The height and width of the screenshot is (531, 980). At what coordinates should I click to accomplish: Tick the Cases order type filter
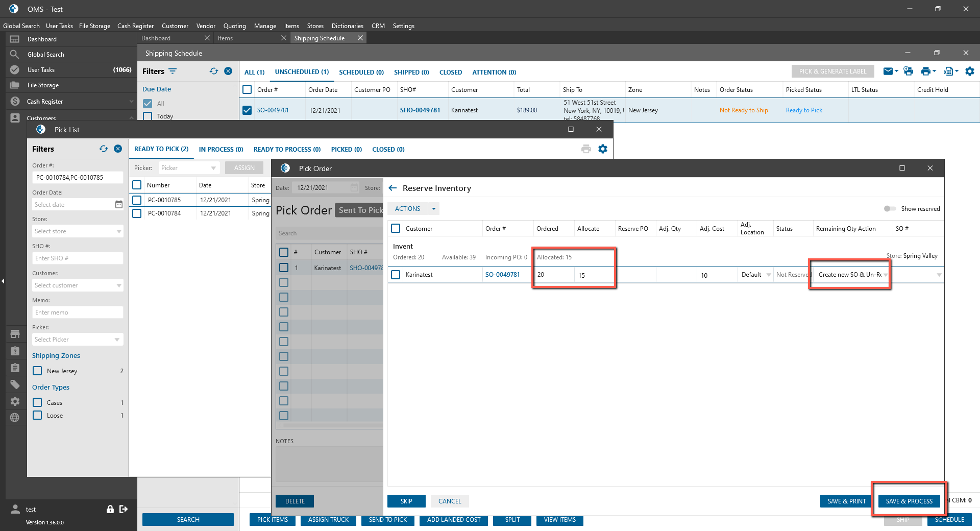point(37,402)
